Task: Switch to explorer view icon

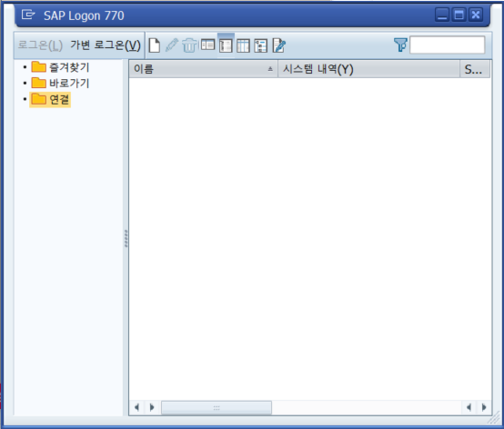Action: [x=207, y=45]
